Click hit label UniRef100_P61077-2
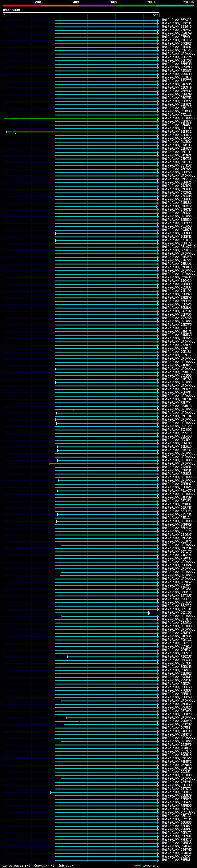The width and height of the screenshot is (197, 868). 179,247
